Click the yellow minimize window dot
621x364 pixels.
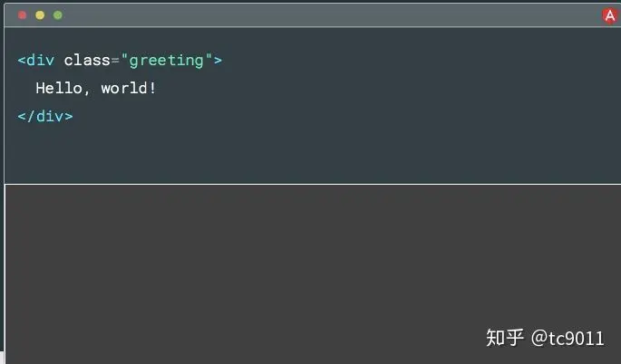pyautogui.click(x=40, y=15)
